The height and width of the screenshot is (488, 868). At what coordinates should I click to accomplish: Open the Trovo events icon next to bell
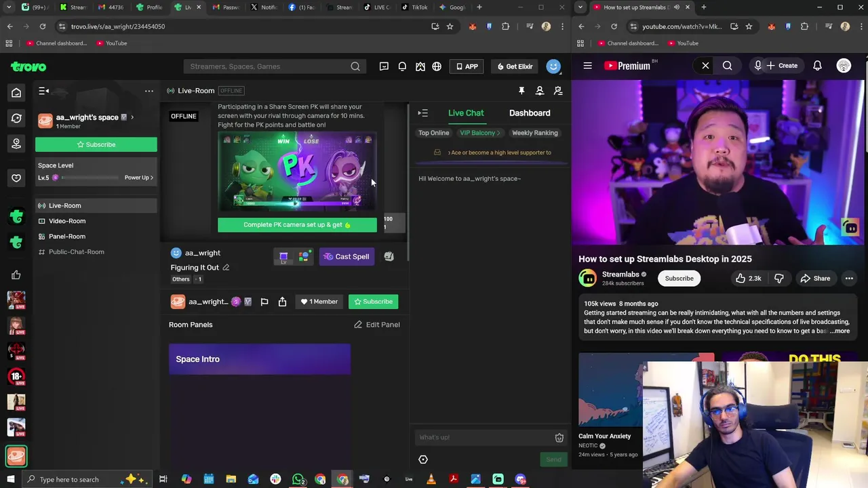[420, 66]
